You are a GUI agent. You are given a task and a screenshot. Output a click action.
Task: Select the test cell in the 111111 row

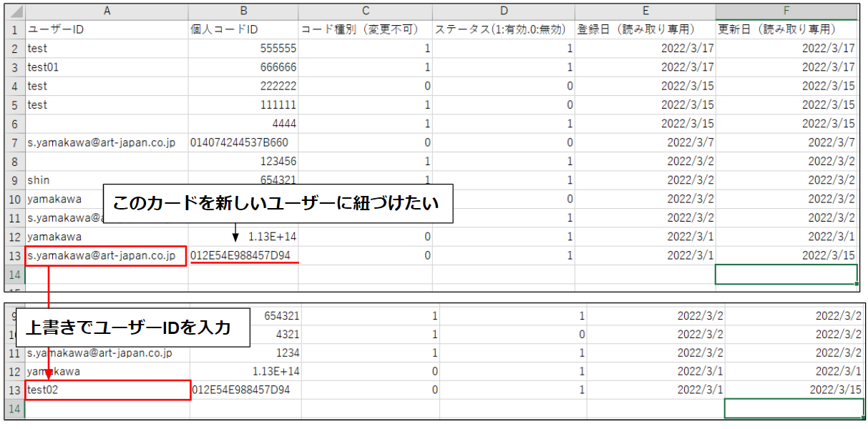(107, 104)
